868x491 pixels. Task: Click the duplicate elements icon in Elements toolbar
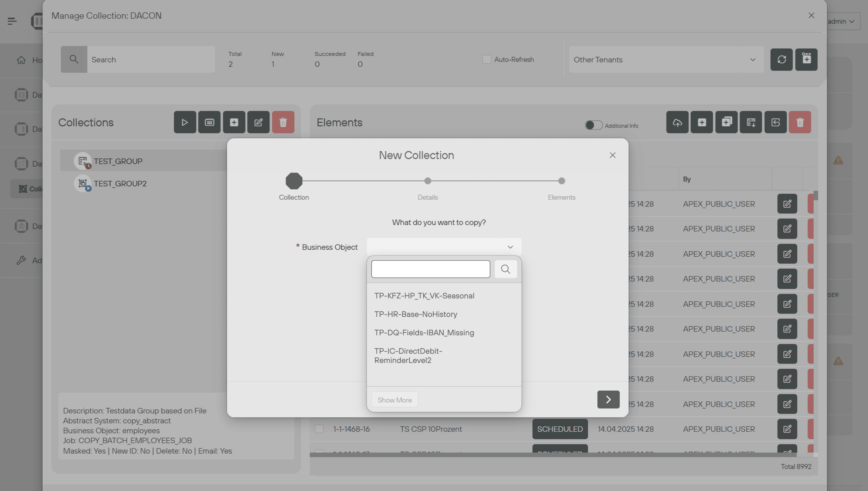(726, 122)
